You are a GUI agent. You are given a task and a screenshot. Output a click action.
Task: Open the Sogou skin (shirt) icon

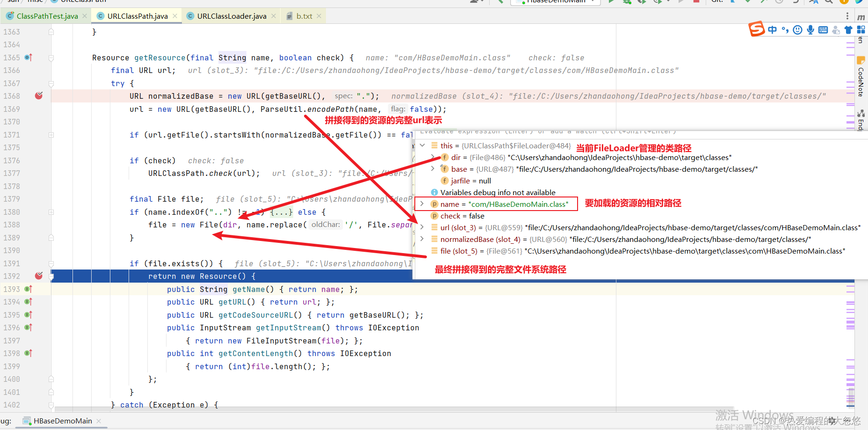click(x=848, y=30)
